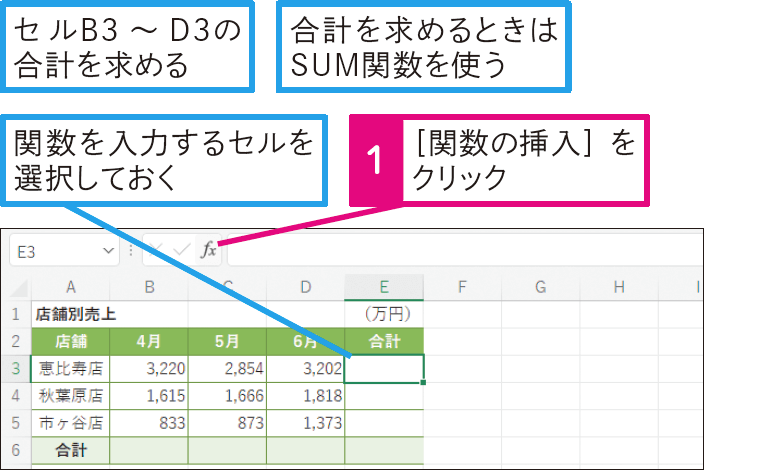Select column F header

tap(462, 287)
